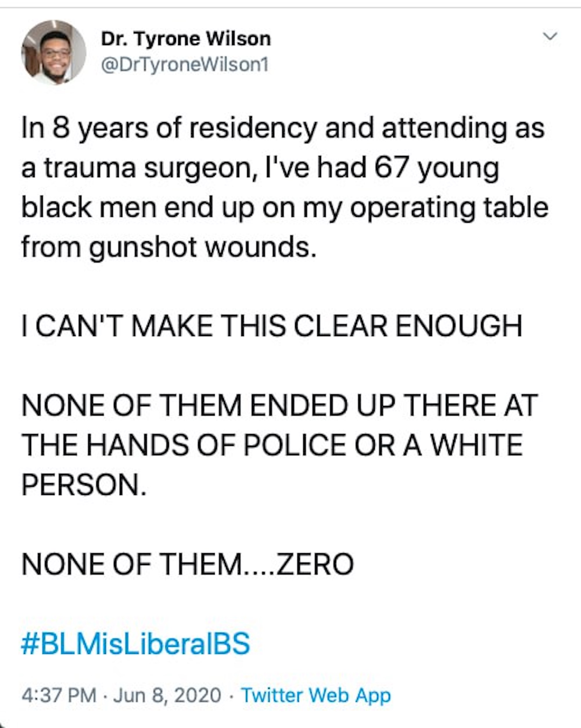Click the word PERSON in the tweet
Screen dimensions: 581x728
(x=84, y=485)
